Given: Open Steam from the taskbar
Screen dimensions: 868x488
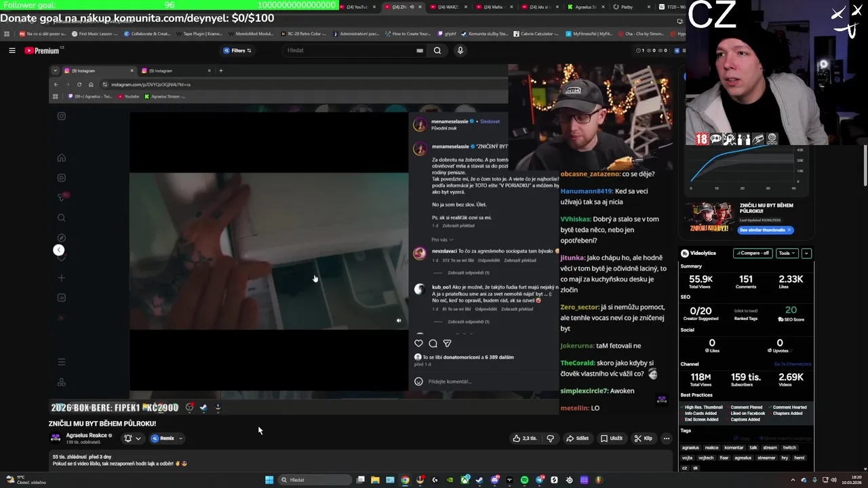Looking at the screenshot, I should pyautogui.click(x=479, y=480).
